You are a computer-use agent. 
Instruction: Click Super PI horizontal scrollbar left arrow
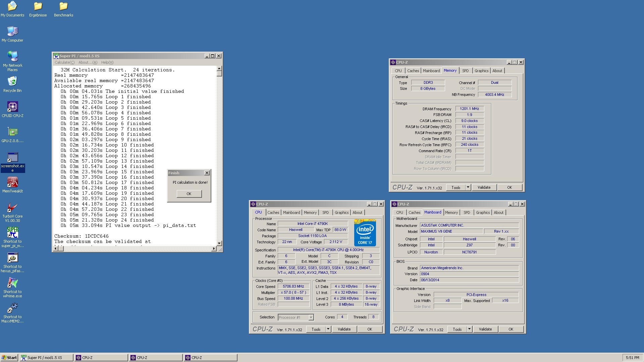[56, 249]
